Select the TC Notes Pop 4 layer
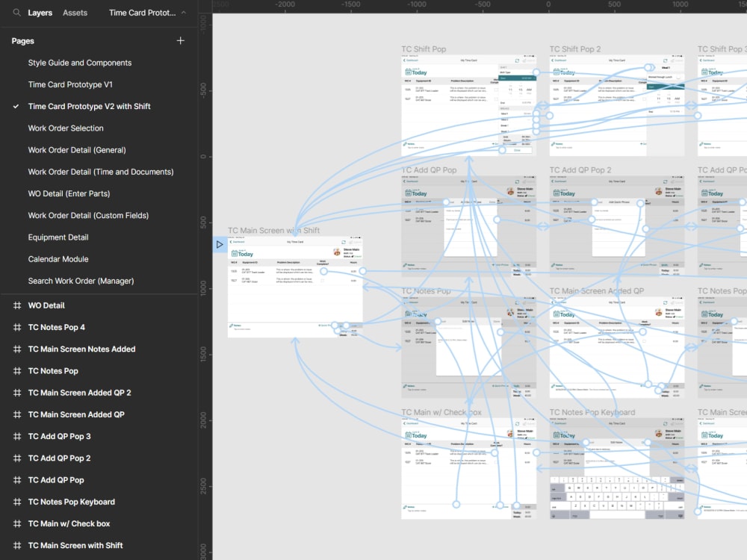This screenshot has height=560, width=747. coord(56,328)
